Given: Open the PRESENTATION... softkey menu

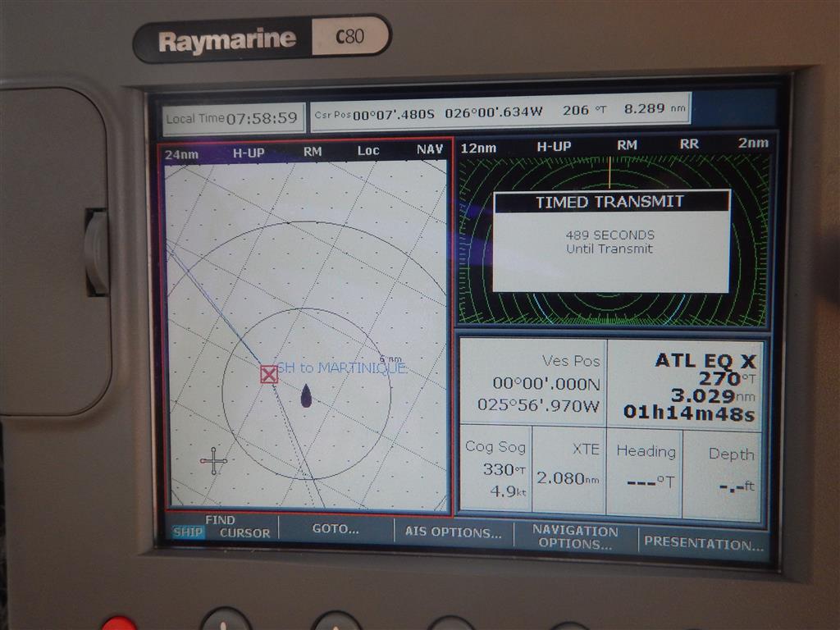Looking at the screenshot, I should [703, 542].
